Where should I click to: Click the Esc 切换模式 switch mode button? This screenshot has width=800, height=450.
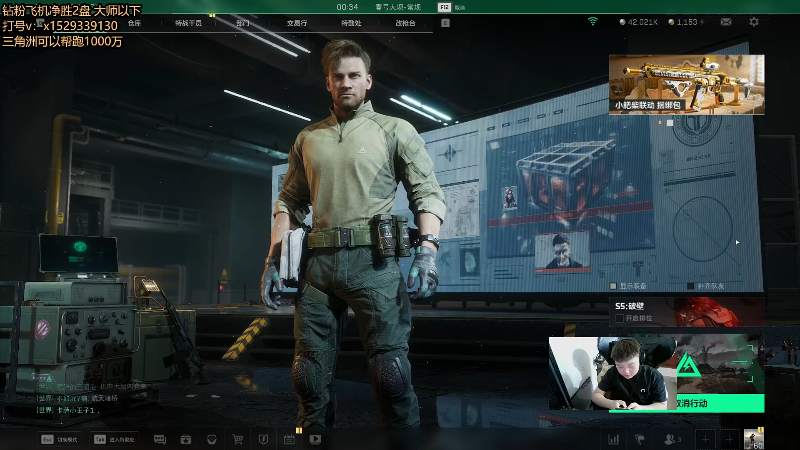[60, 439]
